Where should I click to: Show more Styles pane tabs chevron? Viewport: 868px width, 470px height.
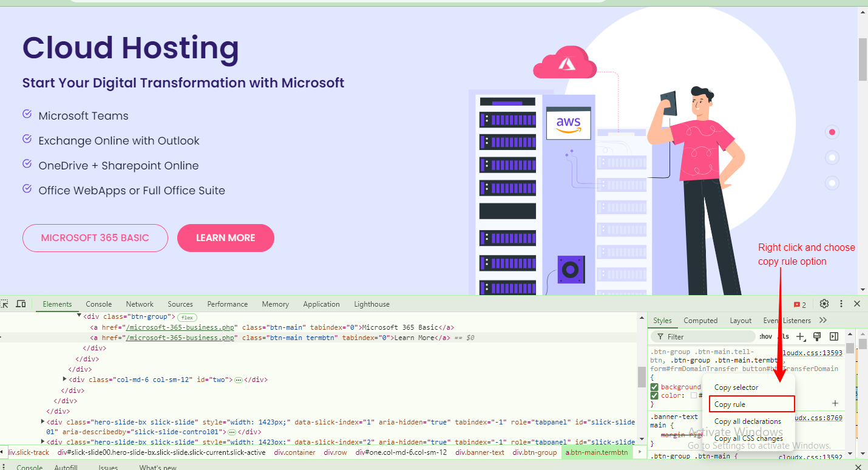pos(823,320)
